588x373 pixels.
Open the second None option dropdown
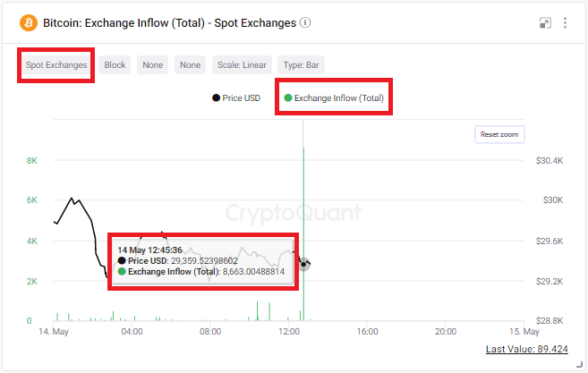point(190,65)
